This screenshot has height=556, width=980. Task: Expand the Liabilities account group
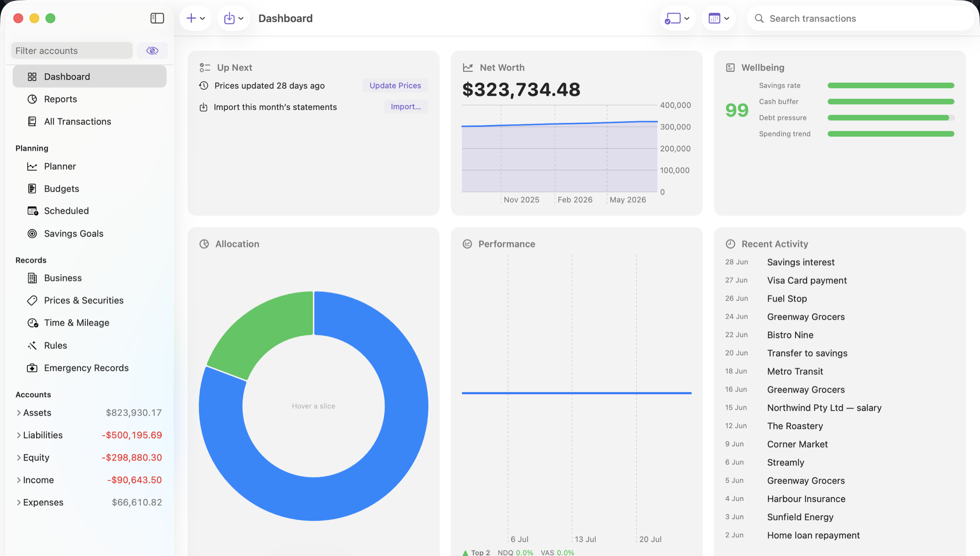point(18,435)
